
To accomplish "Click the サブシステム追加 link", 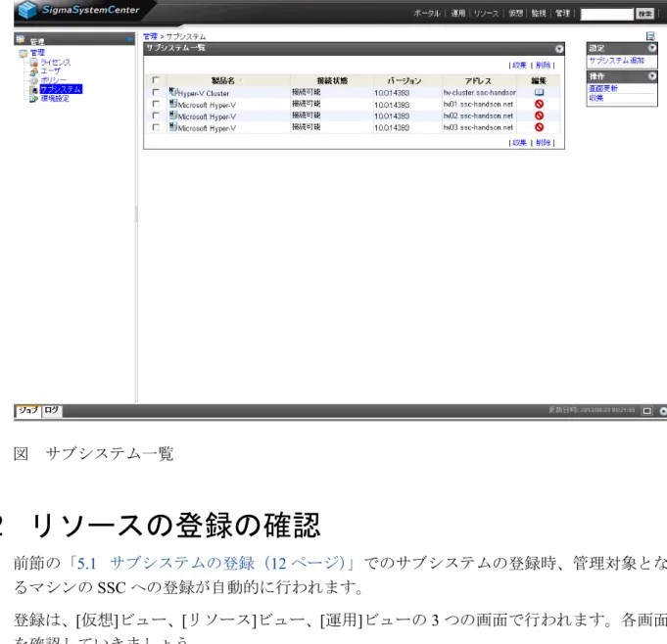I will [x=616, y=61].
